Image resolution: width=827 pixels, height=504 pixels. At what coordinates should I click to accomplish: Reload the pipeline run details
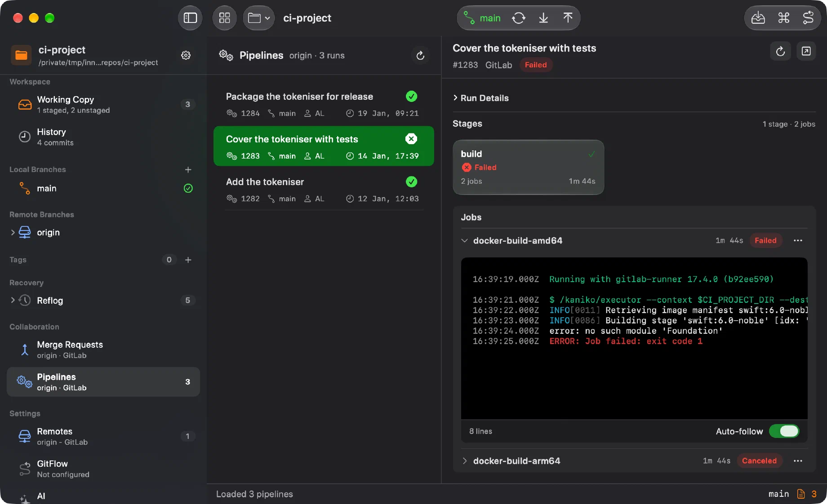tap(780, 51)
